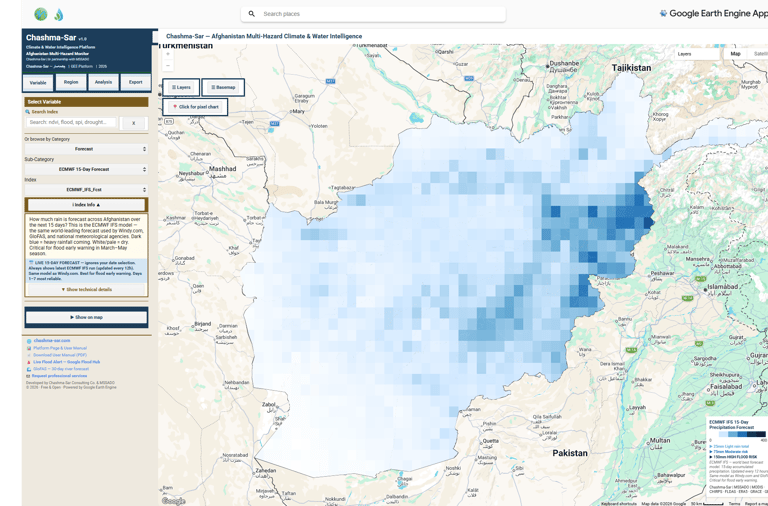The image size is (768, 506).
Task: Select the Islamabad city label on map
Action: (723, 289)
